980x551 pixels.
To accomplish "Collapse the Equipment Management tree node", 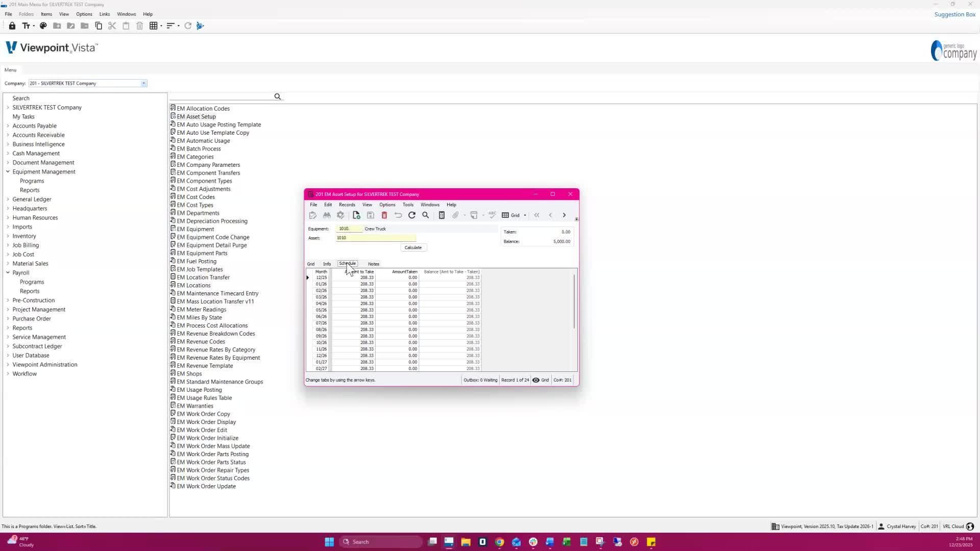I will (x=8, y=172).
